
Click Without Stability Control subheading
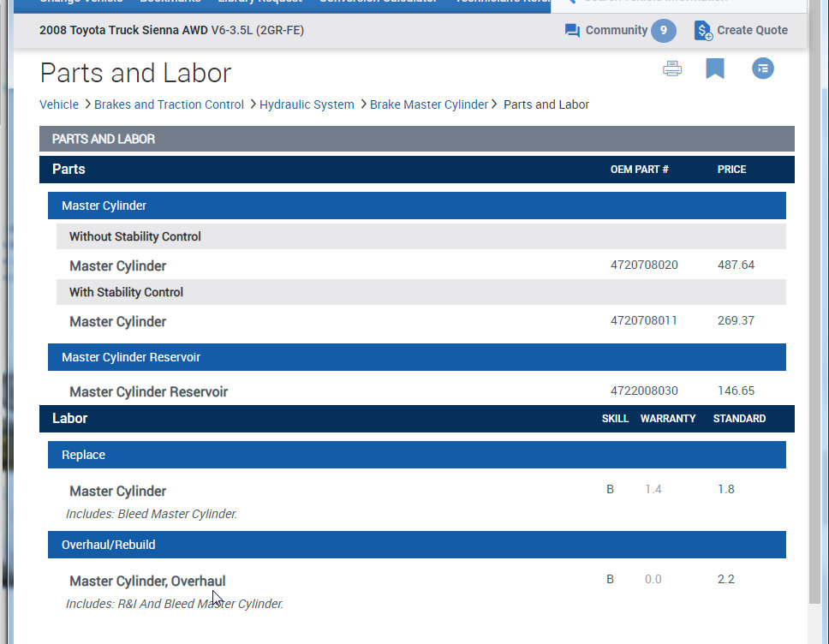(x=420, y=236)
